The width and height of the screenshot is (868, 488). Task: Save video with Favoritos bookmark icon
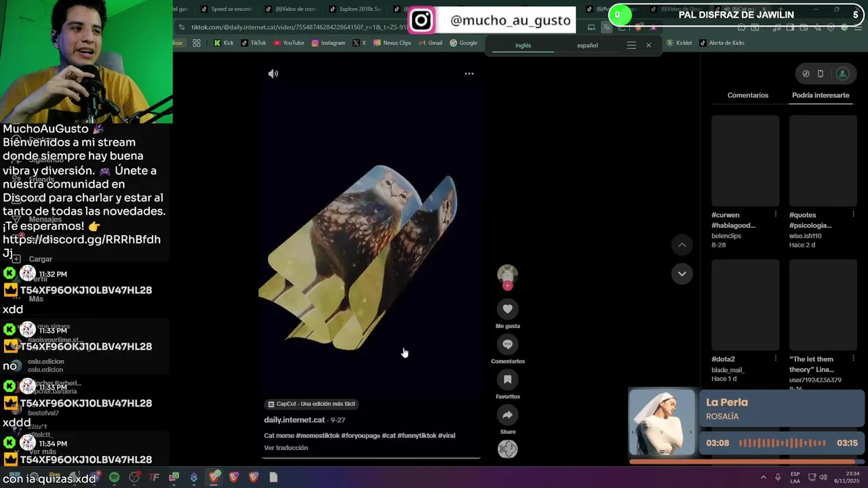507,380
